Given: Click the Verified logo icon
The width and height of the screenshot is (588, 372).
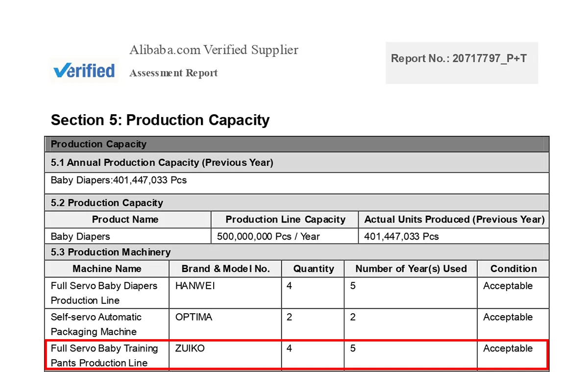Looking at the screenshot, I should pos(84,71).
